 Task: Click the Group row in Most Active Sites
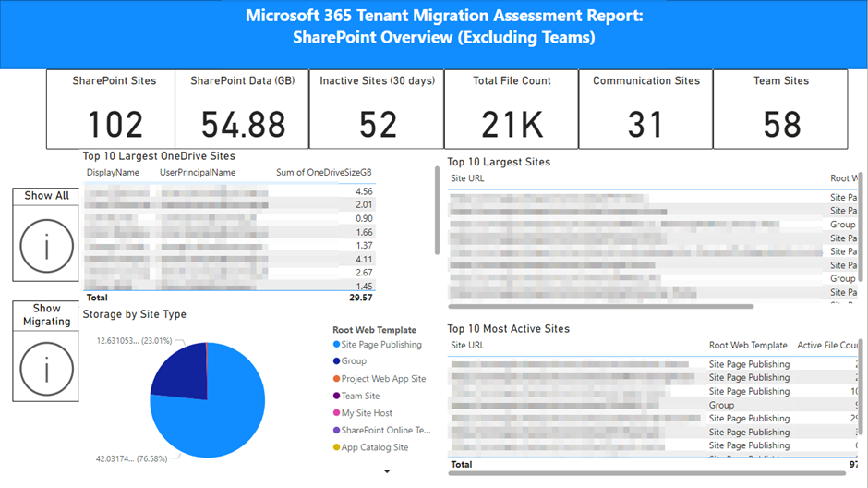click(x=653, y=406)
